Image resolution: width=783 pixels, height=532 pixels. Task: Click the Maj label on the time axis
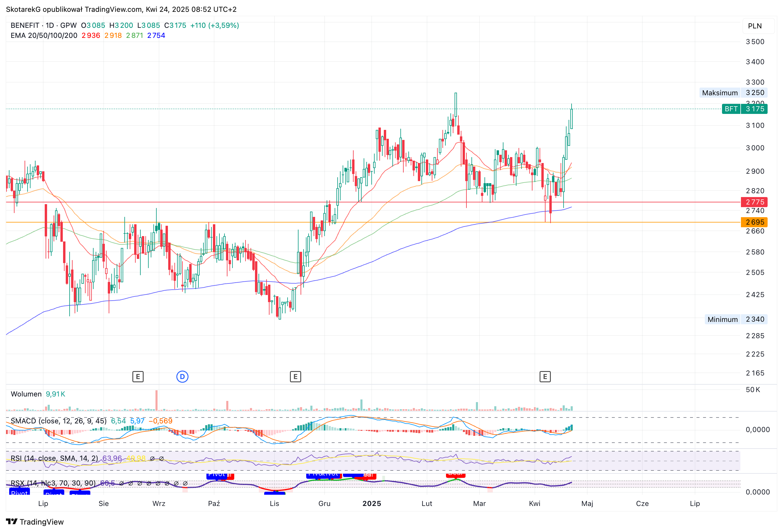587,503
